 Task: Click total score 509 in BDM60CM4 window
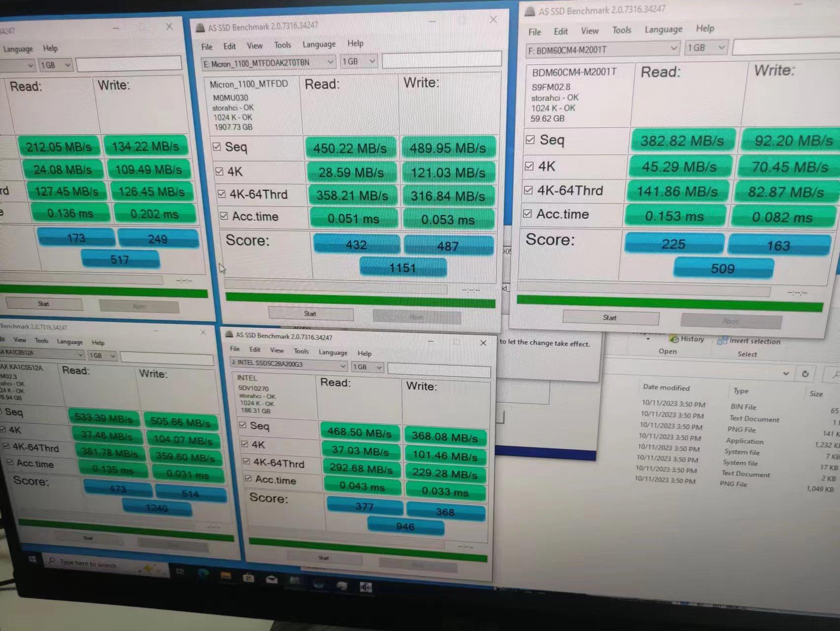[723, 269]
